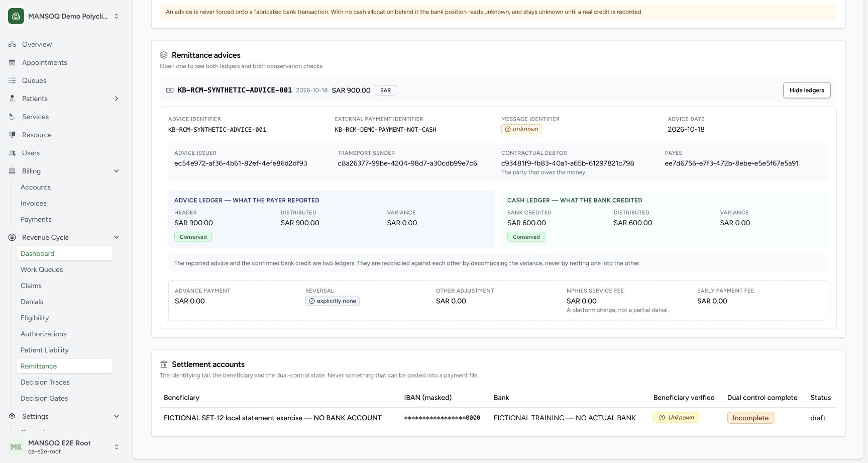Click the 'explicitly none' reversal badge
Image resolution: width=868 pixels, height=463 pixels.
(x=333, y=301)
